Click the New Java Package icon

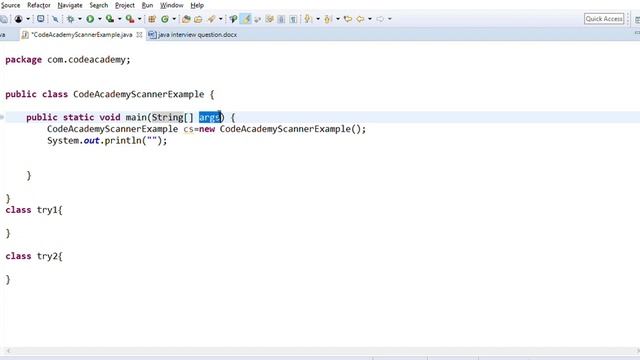pyautogui.click(x=152, y=19)
